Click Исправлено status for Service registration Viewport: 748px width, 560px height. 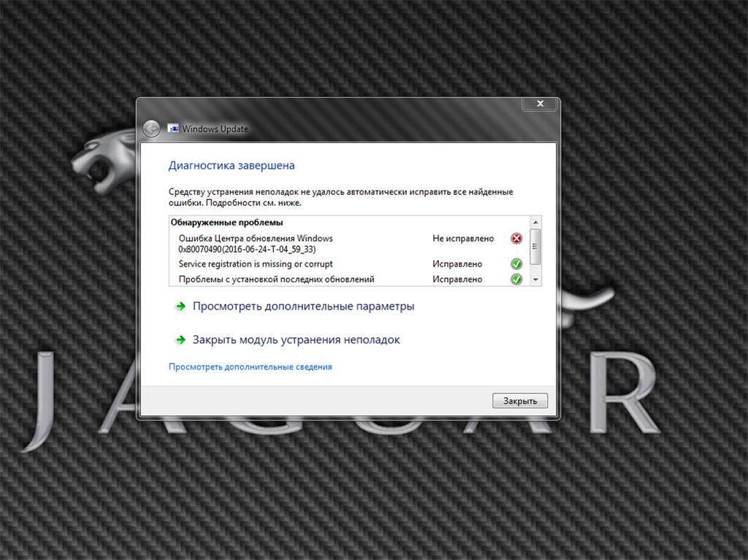pyautogui.click(x=457, y=264)
